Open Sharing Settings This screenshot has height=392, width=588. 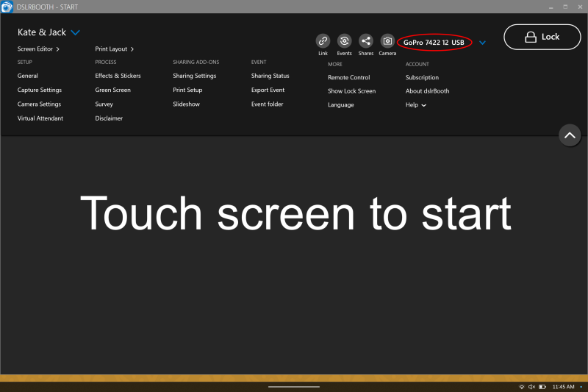pos(195,76)
